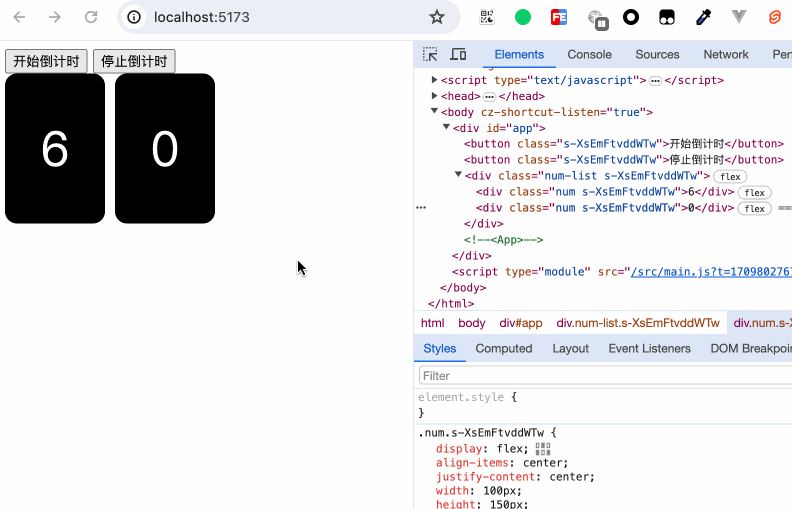Edit the align-items: center declaration
The height and width of the screenshot is (509, 792).
tap(502, 463)
